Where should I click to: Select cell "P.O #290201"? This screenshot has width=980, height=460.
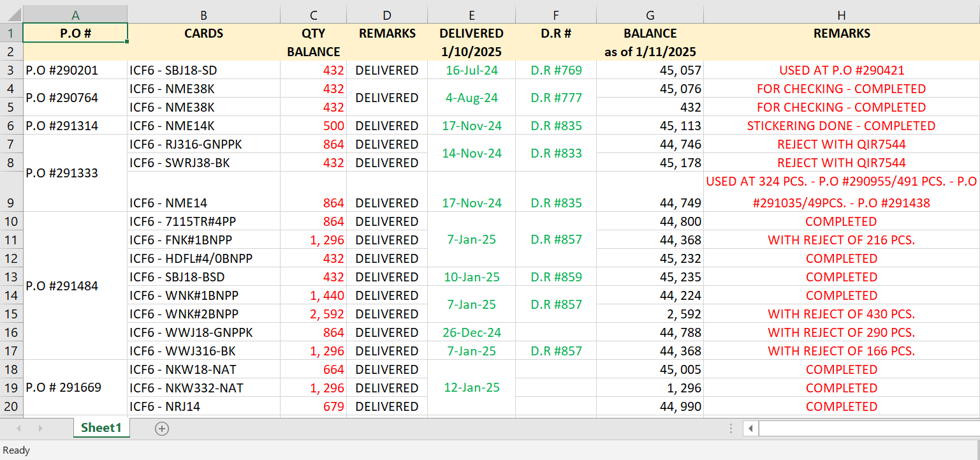point(75,70)
